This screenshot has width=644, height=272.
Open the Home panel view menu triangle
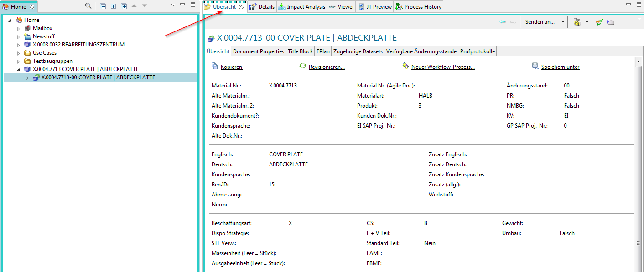[173, 5]
